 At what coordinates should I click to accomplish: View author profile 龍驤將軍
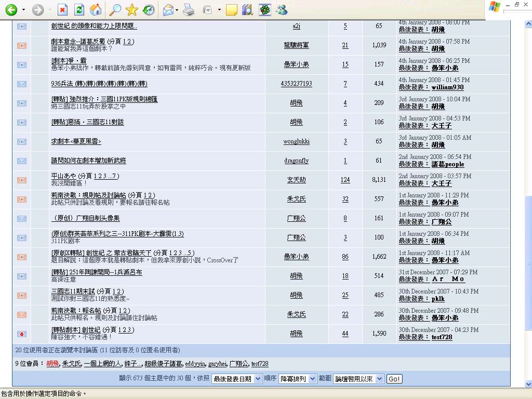click(296, 45)
